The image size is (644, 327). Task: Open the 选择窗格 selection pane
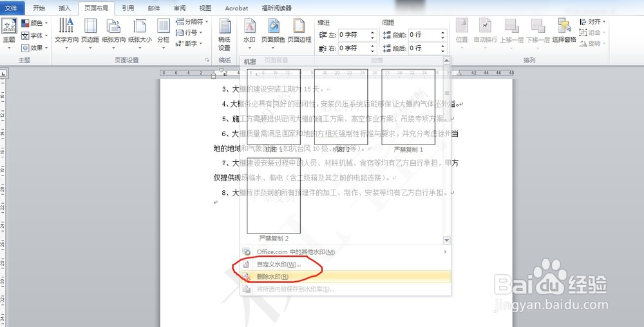(564, 31)
